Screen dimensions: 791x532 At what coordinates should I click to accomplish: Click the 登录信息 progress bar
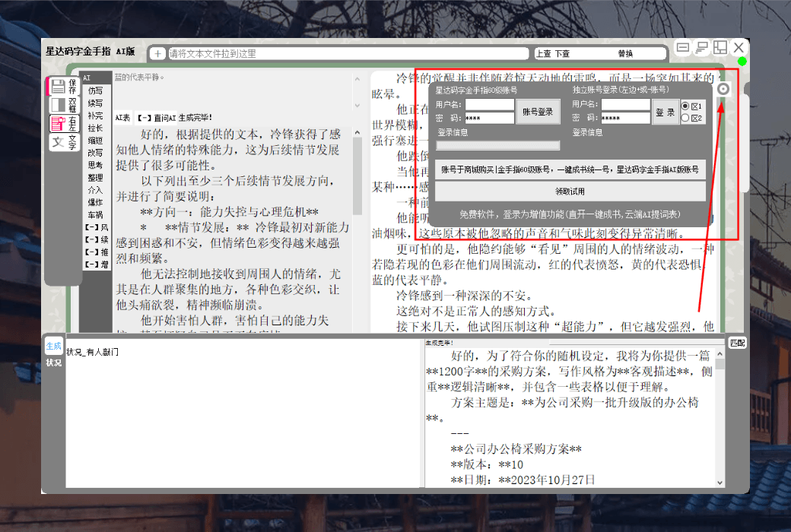point(498,145)
